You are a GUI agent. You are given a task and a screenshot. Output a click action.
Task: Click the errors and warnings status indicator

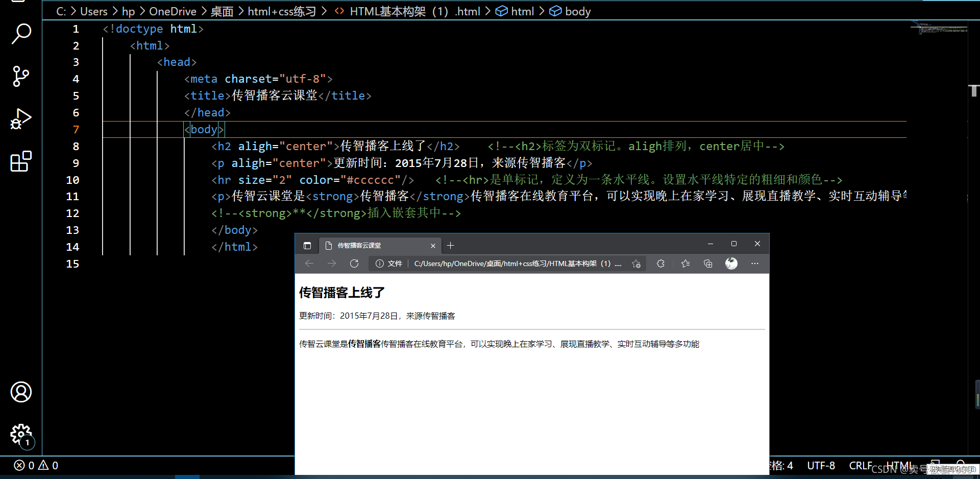click(36, 465)
